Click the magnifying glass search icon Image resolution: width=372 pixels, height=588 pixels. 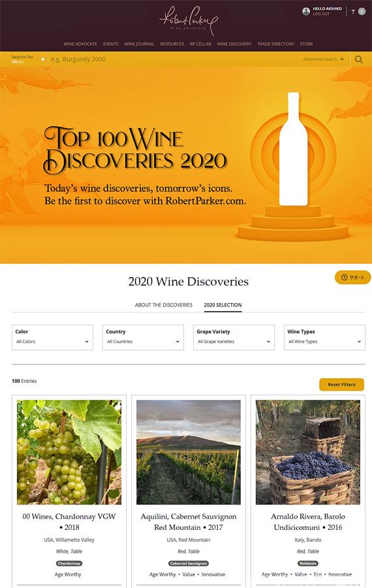point(358,59)
